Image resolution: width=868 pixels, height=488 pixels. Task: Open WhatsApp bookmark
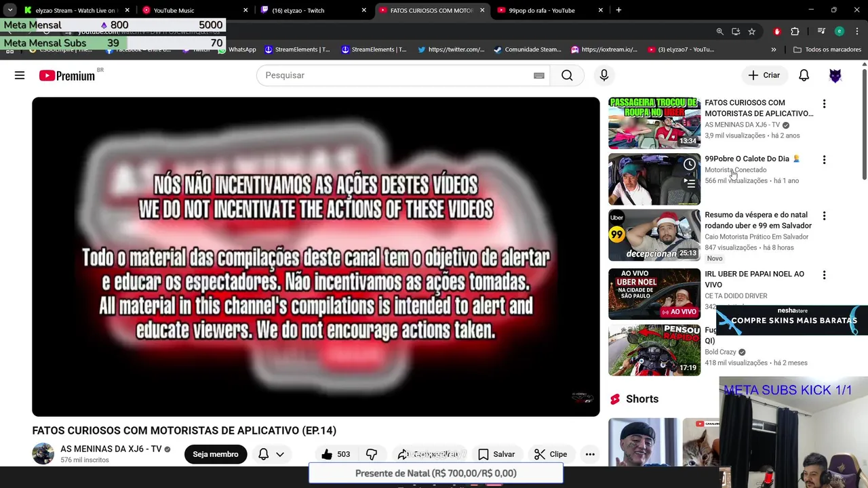click(x=237, y=49)
